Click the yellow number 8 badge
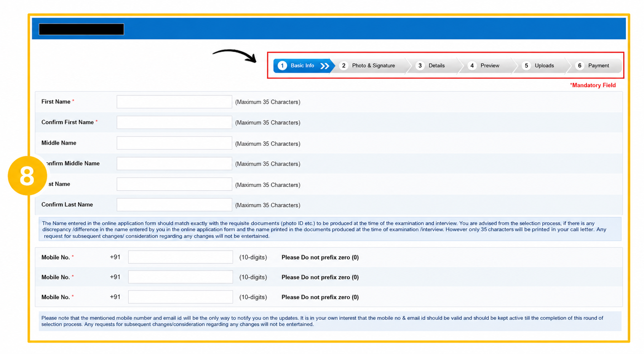The height and width of the screenshot is (354, 644). 27,176
